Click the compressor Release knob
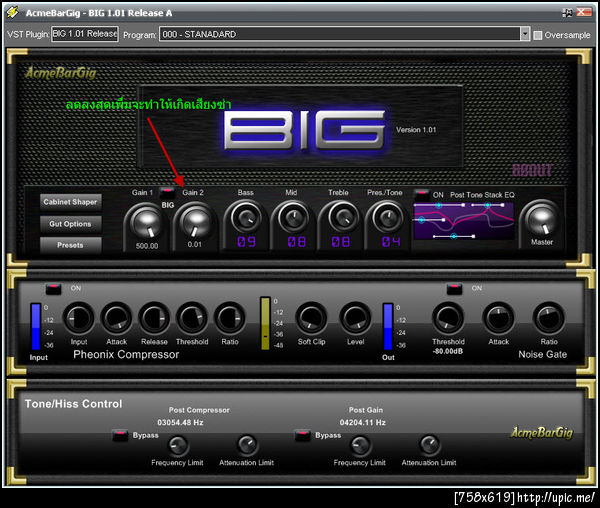600x508 pixels. point(154,318)
